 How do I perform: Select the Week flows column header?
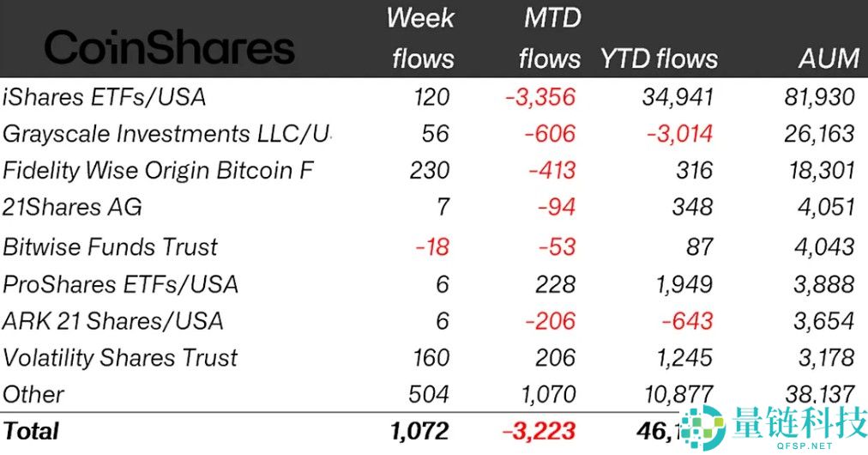(x=421, y=38)
